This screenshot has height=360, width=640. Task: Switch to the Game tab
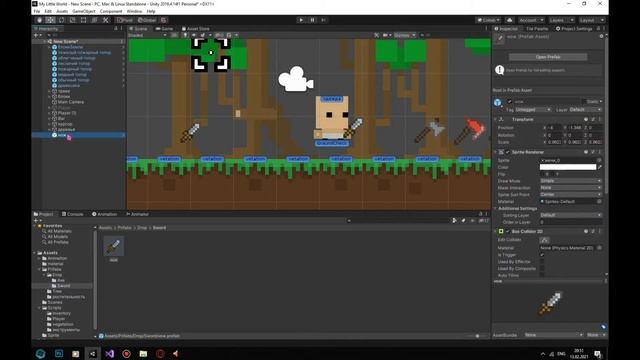(164, 29)
